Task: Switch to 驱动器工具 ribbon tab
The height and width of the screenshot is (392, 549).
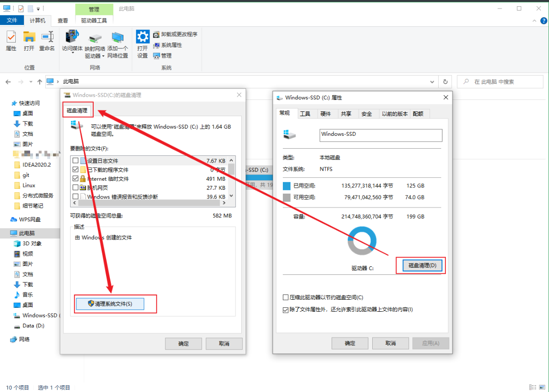Action: (x=94, y=21)
